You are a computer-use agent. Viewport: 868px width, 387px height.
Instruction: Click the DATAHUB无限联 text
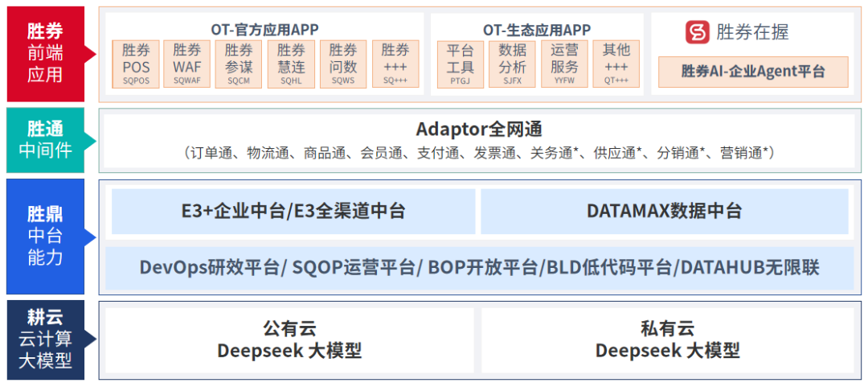coord(749,268)
